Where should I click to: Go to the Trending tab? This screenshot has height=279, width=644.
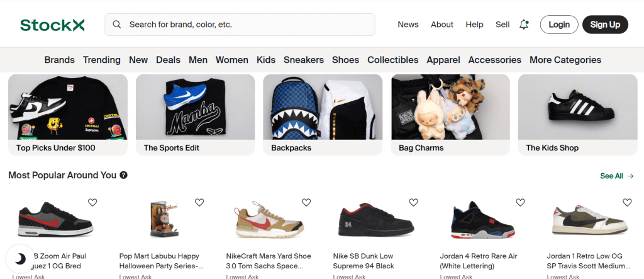tap(101, 60)
